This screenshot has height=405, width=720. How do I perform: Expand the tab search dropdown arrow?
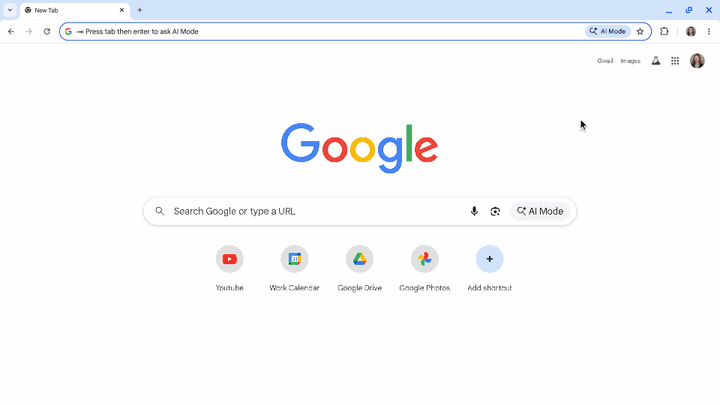10,10
